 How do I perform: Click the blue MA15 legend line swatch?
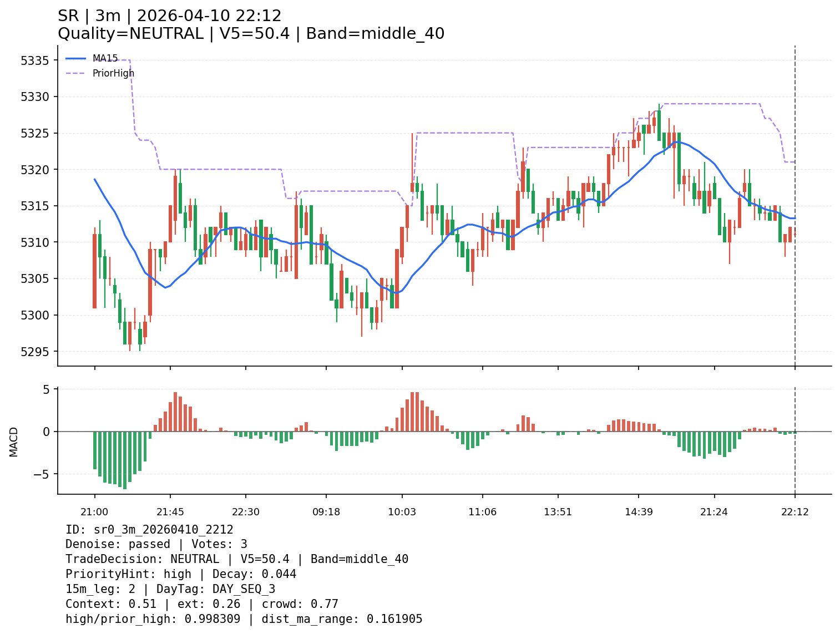point(76,58)
